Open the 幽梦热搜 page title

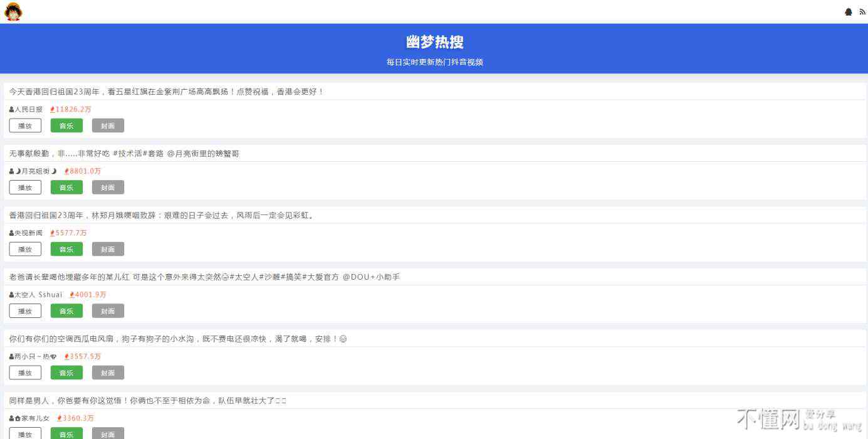pos(434,42)
